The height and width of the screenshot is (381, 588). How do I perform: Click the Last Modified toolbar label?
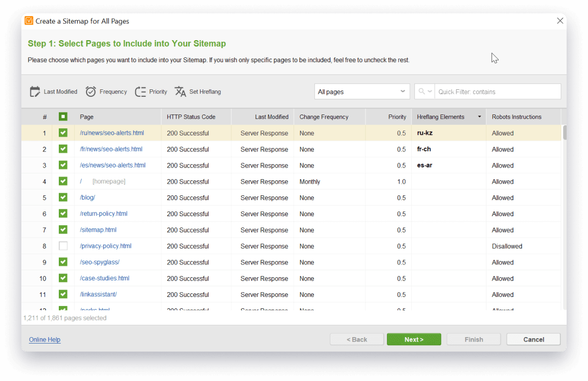(60, 92)
